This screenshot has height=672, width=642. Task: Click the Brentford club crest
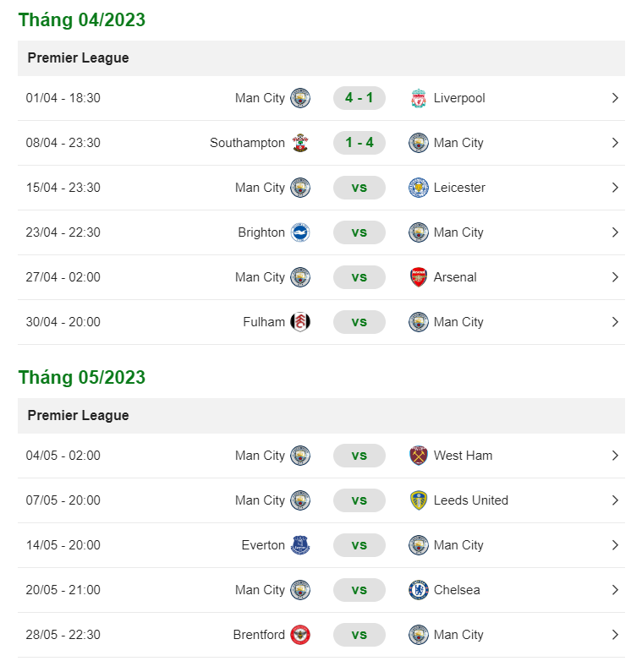coord(300,635)
